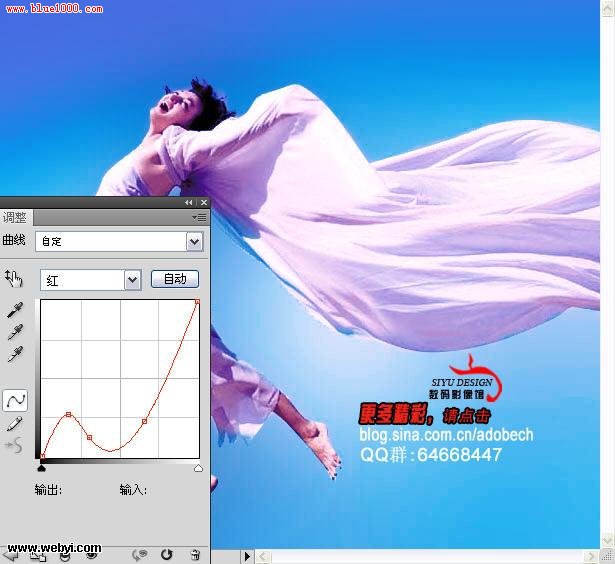The height and width of the screenshot is (564, 615).
Task: Open the adjustments panel flyout menu
Action: tap(199, 218)
